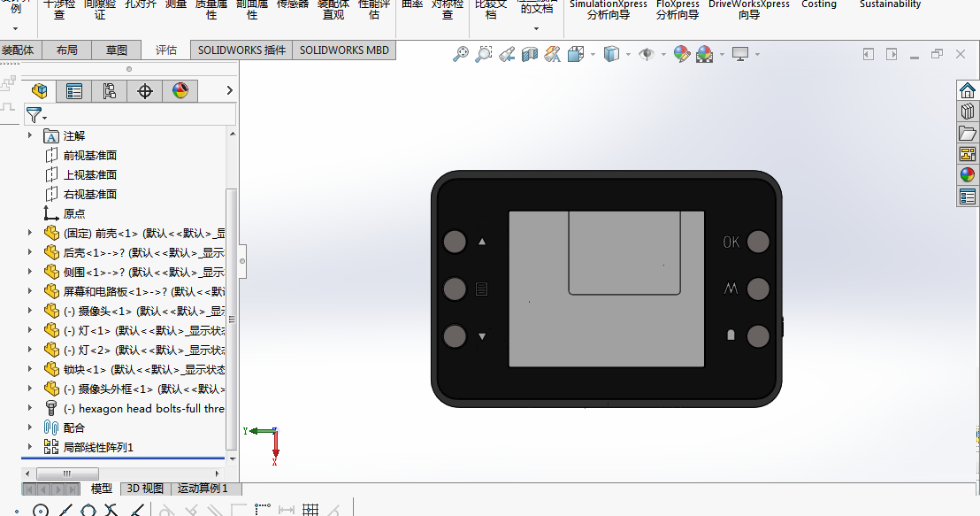Viewport: 980px width, 516px height.
Task: Switch to PropertyManager tab
Action: point(73,91)
